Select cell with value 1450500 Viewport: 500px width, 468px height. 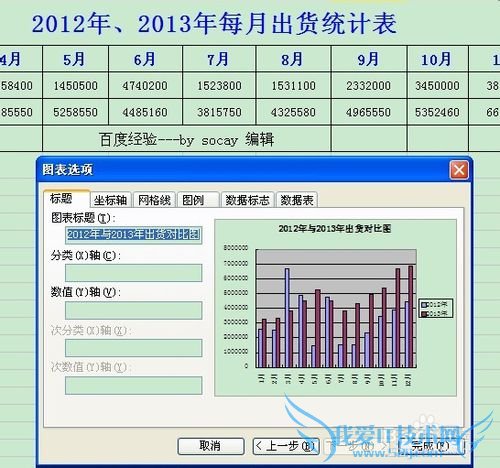coord(75,86)
